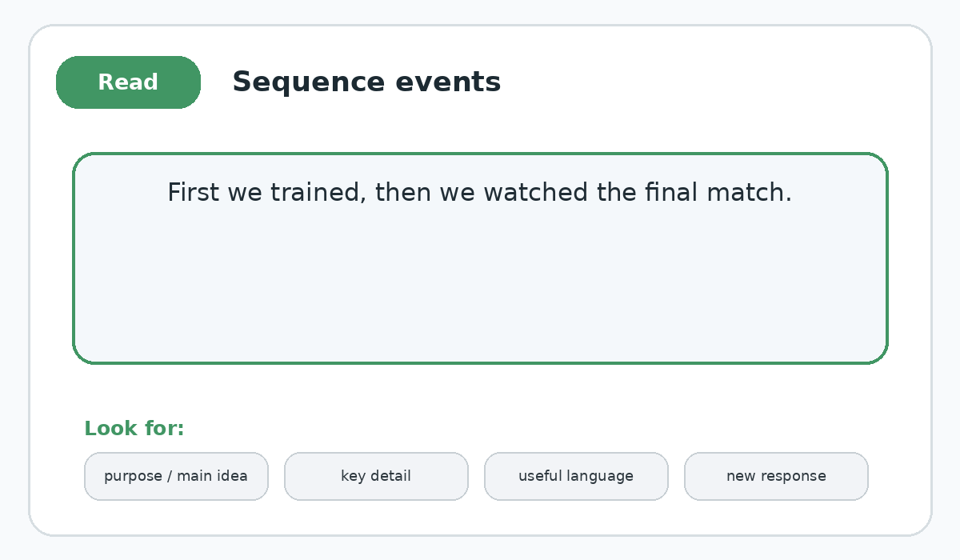This screenshot has height=560, width=960.
Task: Choose the 'key detail' chip
Action: (376, 476)
